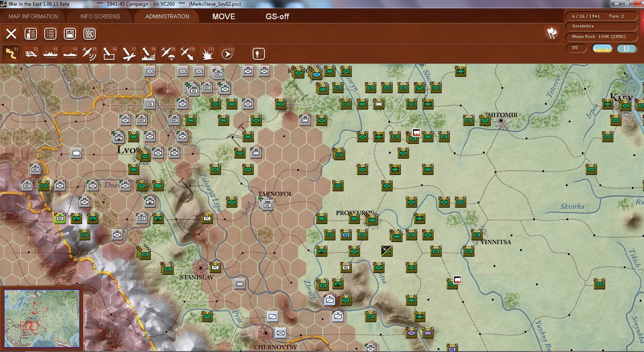Select the unit stack at Tarnopol
This screenshot has width=644, height=352.
pyautogui.click(x=266, y=203)
